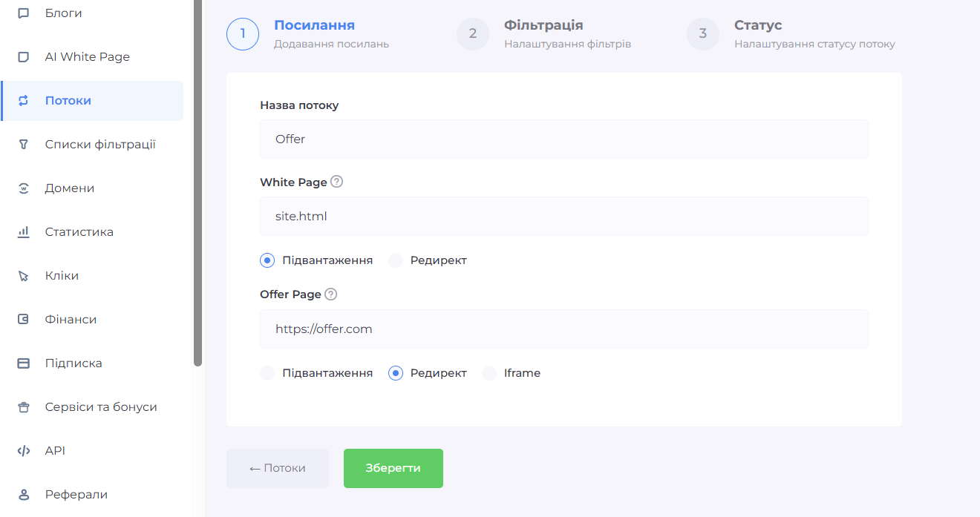Image resolution: width=980 pixels, height=517 pixels.
Task: Go to step 2 Фільтрація
Action: [473, 34]
